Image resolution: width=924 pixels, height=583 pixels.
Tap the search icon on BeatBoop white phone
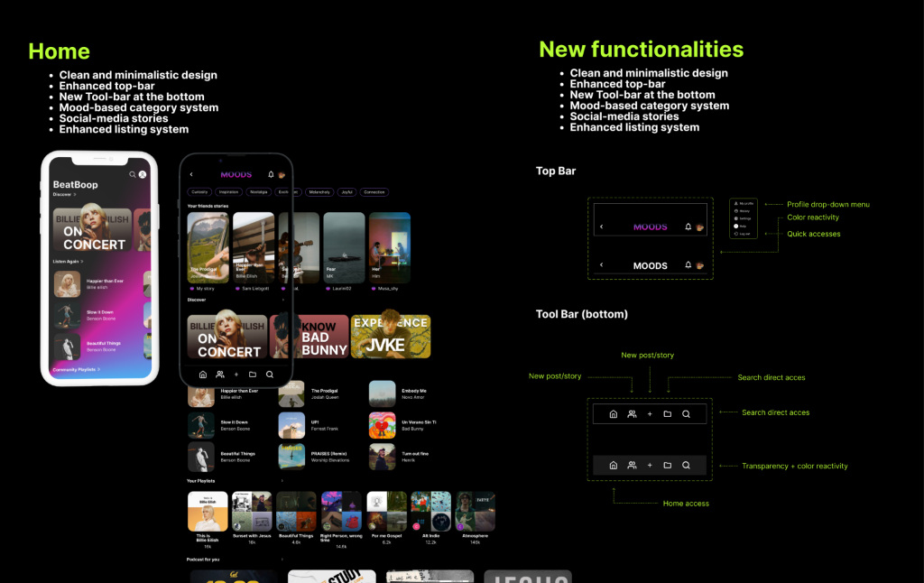132,174
